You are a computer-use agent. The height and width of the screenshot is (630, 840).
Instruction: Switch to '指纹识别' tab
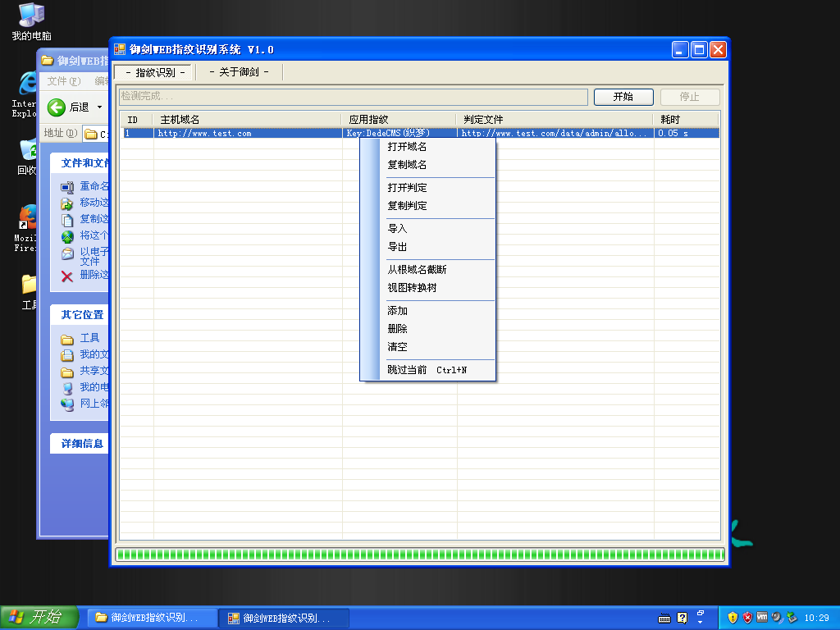click(x=155, y=72)
